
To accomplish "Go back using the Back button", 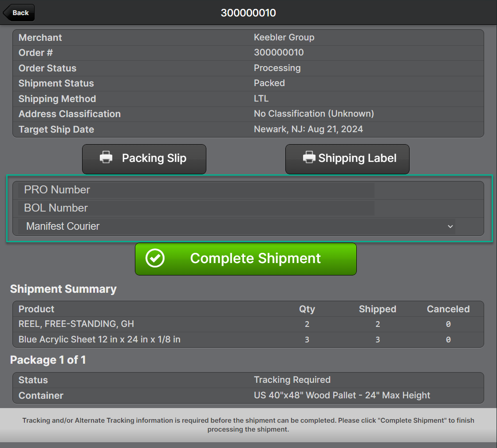I will [x=19, y=13].
